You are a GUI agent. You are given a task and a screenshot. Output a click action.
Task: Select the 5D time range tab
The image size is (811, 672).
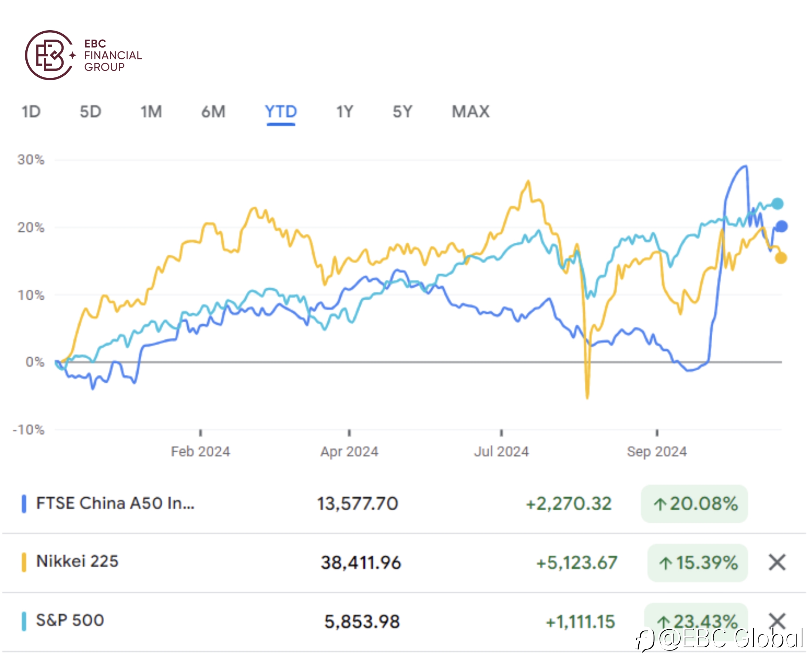(x=90, y=112)
